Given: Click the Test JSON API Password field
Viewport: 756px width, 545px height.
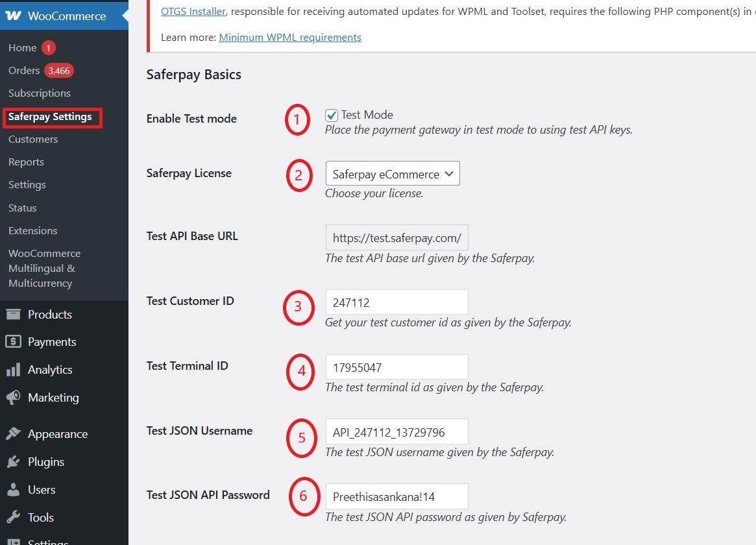Looking at the screenshot, I should [x=396, y=497].
